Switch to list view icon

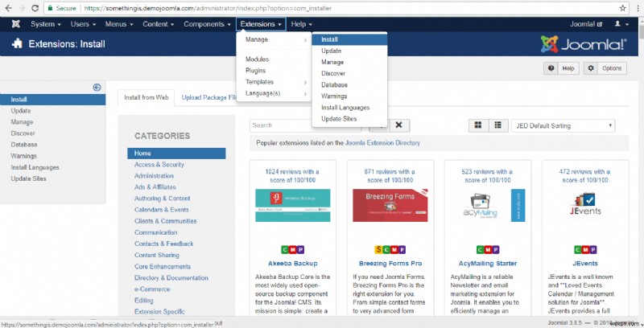(x=497, y=125)
